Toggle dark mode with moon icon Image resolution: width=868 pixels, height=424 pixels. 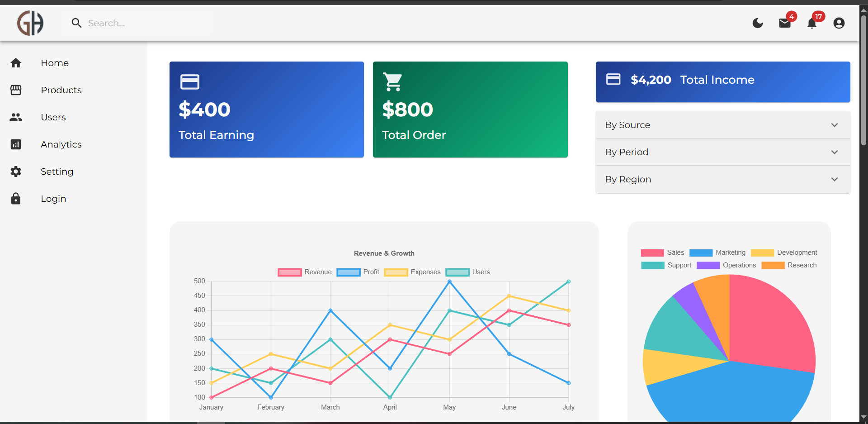click(758, 23)
